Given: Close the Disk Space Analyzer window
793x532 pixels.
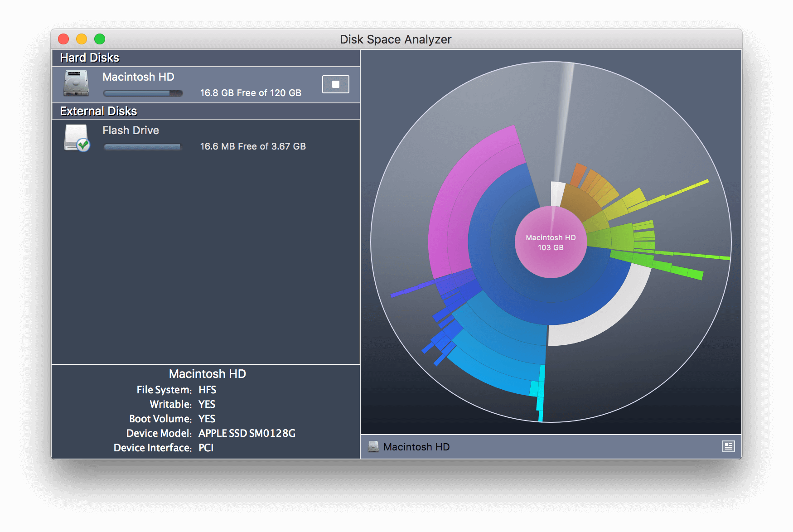Looking at the screenshot, I should point(63,39).
